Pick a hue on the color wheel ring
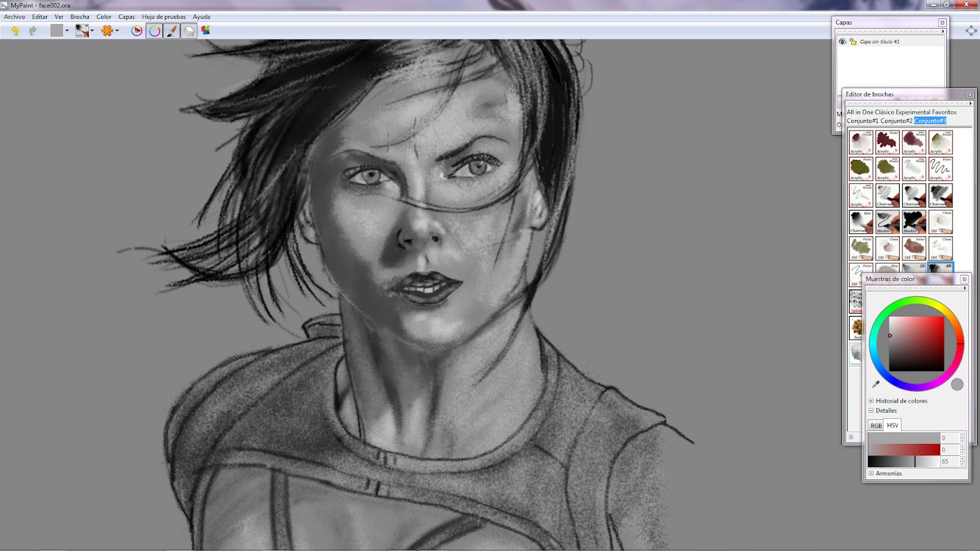 point(916,301)
